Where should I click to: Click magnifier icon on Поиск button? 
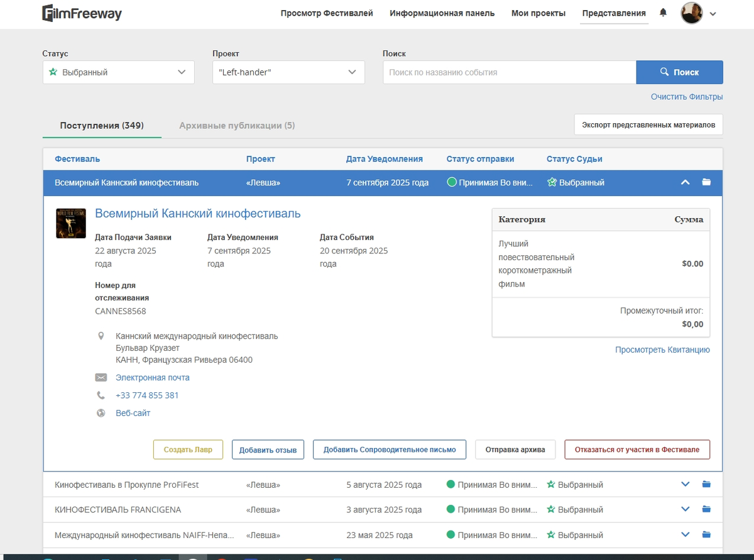coord(664,72)
